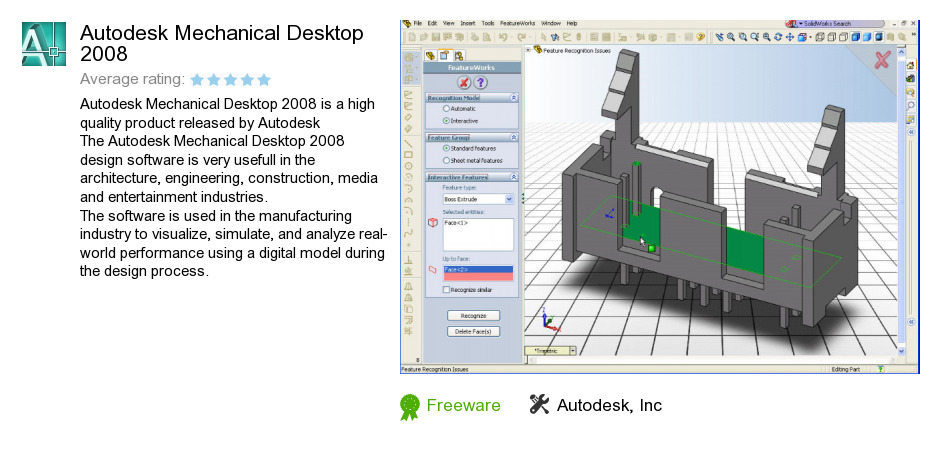Open the View menu

coord(448,23)
